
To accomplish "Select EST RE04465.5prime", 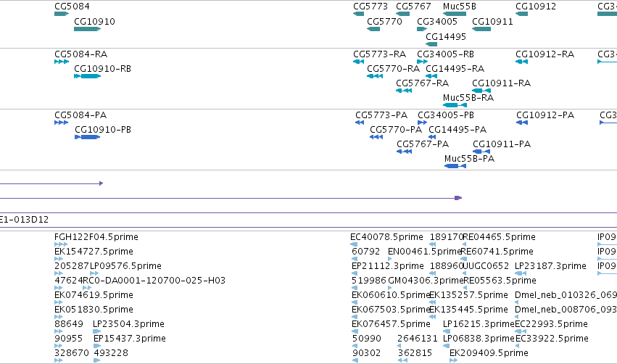I will pyautogui.click(x=464, y=244).
